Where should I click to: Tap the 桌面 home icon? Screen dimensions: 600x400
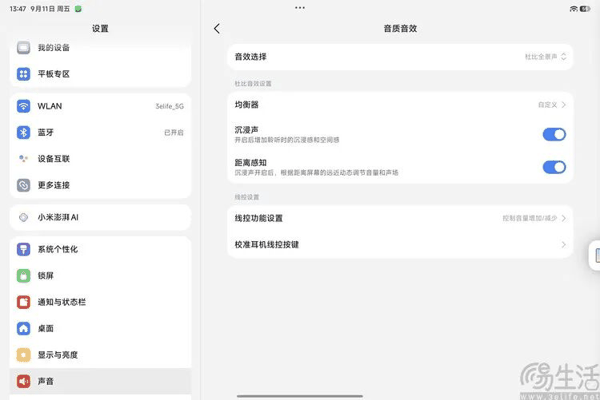click(23, 328)
